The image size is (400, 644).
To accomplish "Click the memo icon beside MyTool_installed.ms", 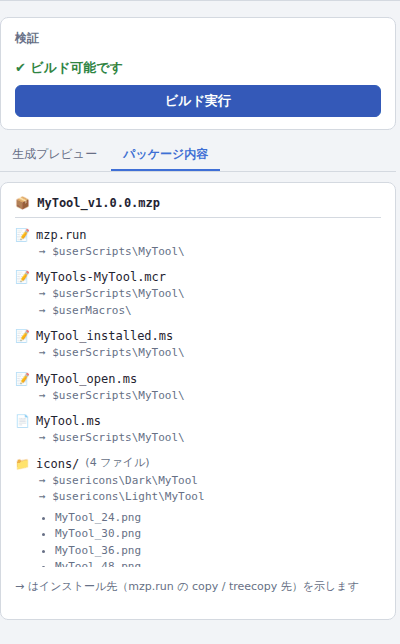I will (22, 336).
